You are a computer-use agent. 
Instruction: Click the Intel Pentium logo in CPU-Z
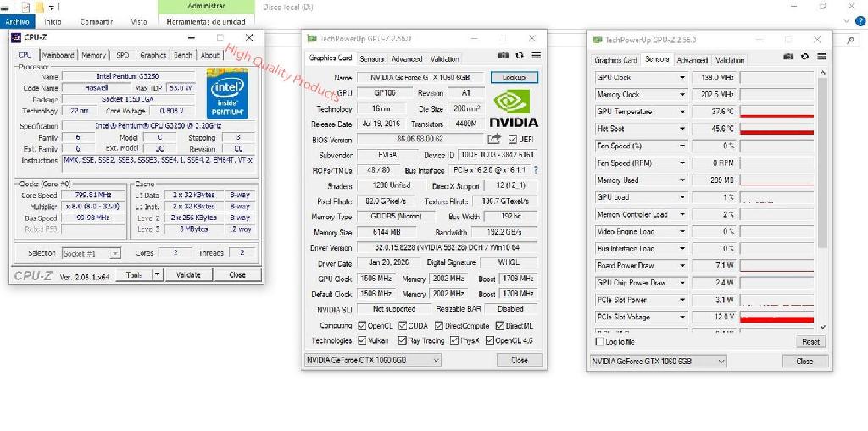[x=227, y=93]
